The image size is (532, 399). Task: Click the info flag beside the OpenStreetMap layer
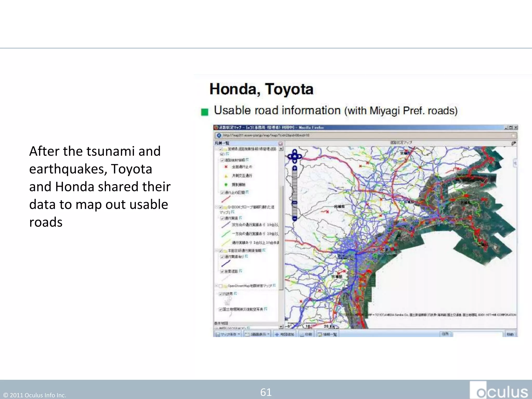(274, 285)
